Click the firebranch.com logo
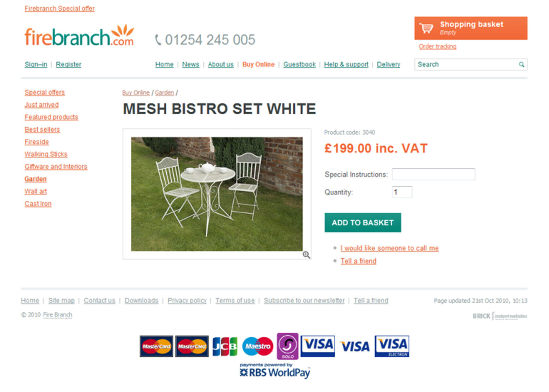549x392 pixels. [79, 36]
